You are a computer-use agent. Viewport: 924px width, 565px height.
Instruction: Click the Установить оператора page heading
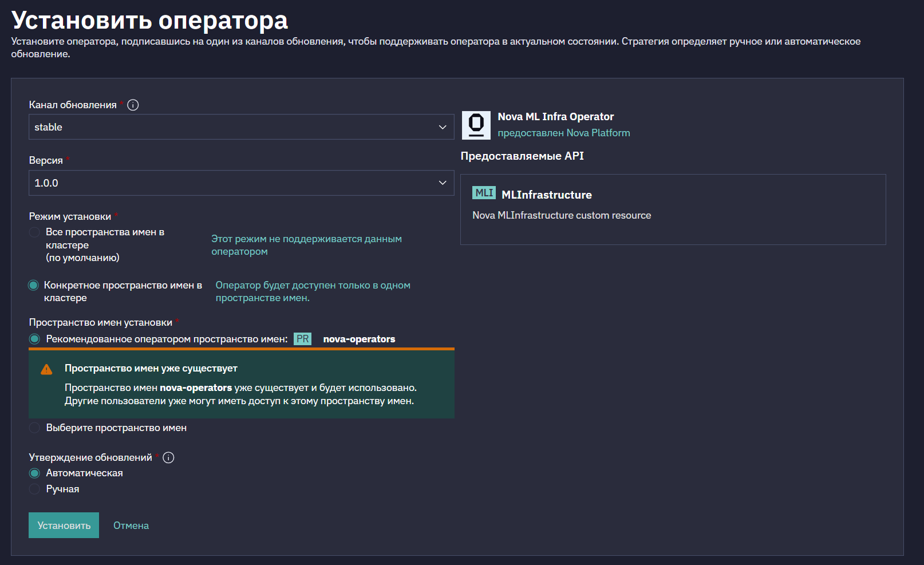click(x=149, y=20)
